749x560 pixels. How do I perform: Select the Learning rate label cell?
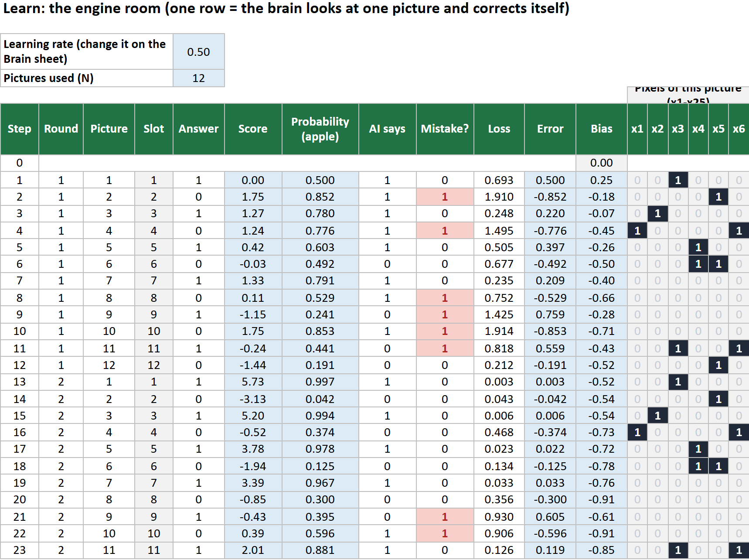tap(87, 51)
